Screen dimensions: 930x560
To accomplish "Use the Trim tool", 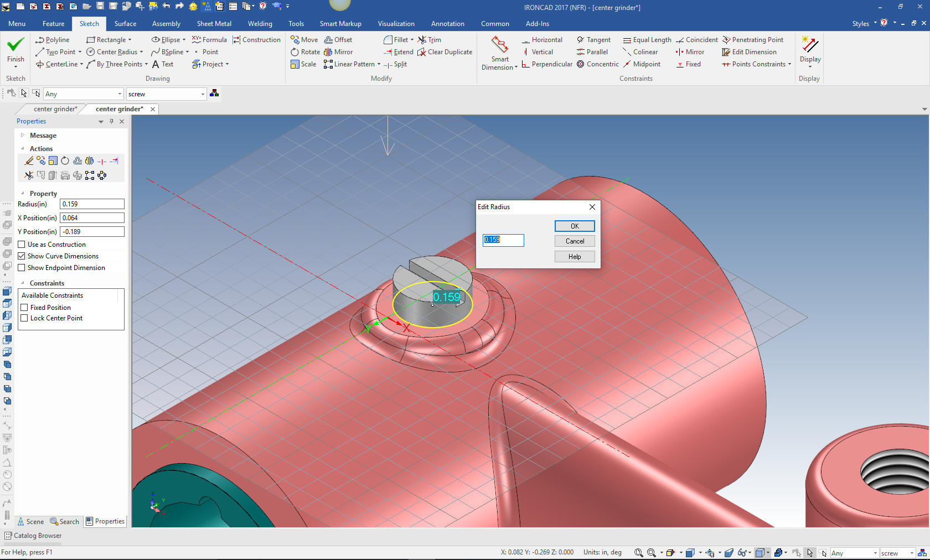I will 429,40.
